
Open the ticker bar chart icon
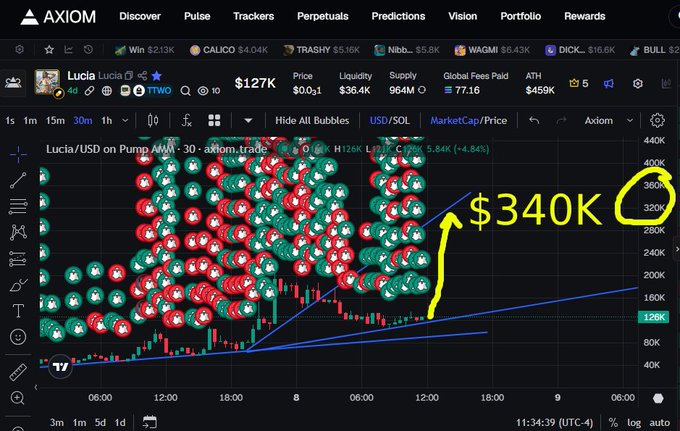coord(69,50)
